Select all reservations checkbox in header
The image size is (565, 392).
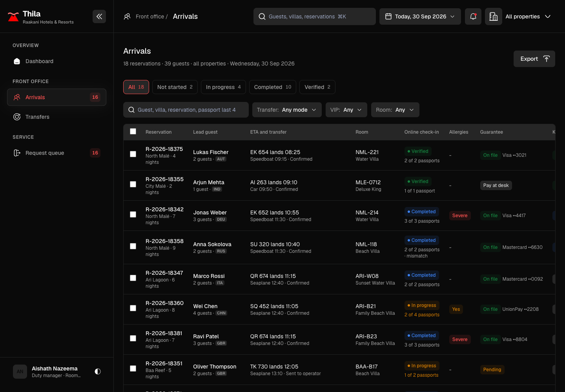pos(133,131)
